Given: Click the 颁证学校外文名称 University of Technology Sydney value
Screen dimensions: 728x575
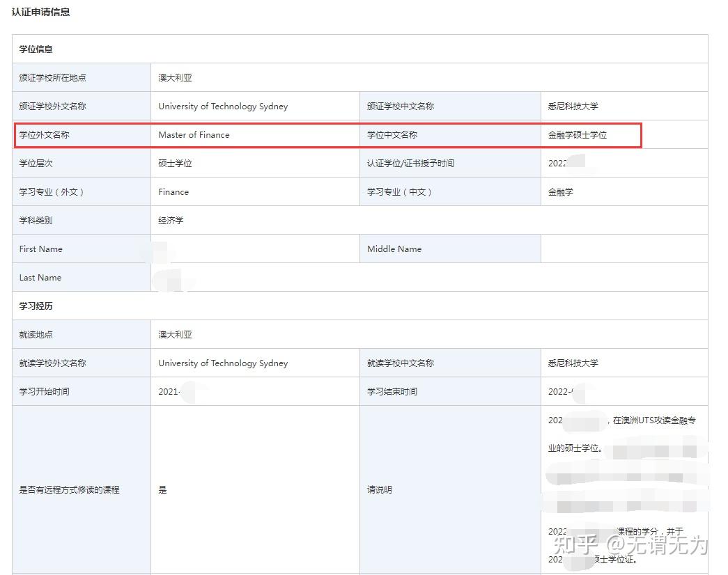Looking at the screenshot, I should pyautogui.click(x=223, y=107).
